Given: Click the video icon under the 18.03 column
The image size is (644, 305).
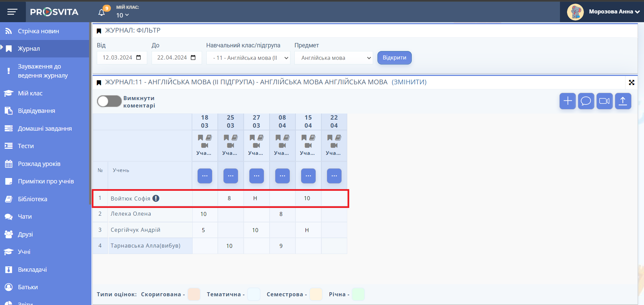Looking at the screenshot, I should [205, 145].
